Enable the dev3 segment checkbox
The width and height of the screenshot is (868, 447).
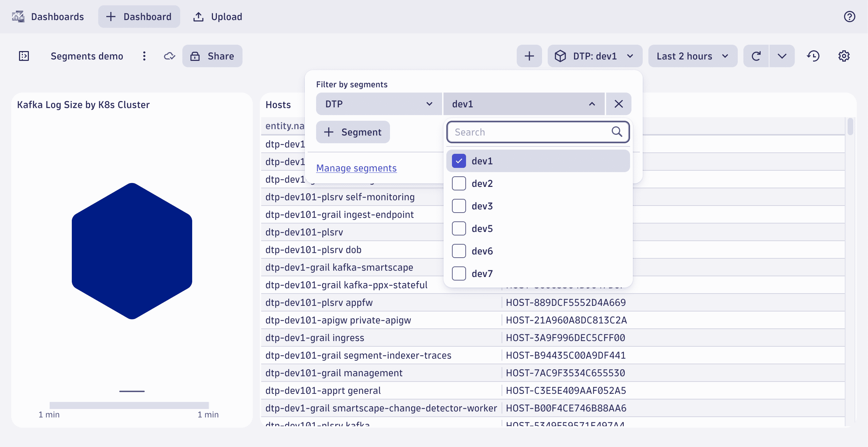(x=459, y=206)
